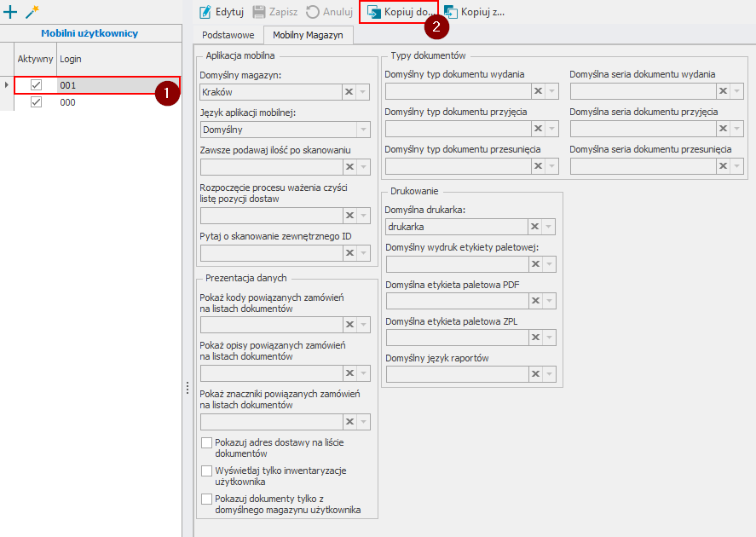
Task: Clear the Domyślny magazyn Kraków value
Action: point(349,92)
